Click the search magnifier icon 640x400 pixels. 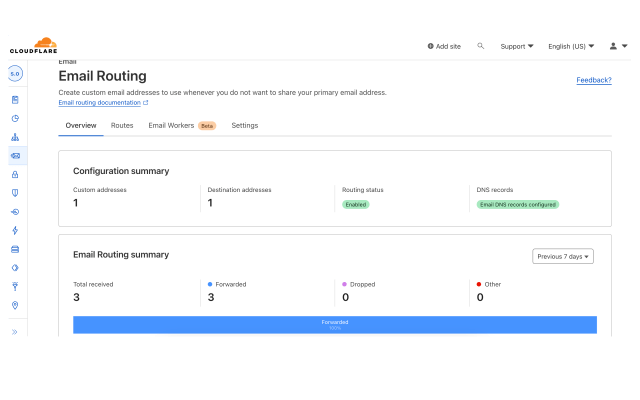(481, 46)
